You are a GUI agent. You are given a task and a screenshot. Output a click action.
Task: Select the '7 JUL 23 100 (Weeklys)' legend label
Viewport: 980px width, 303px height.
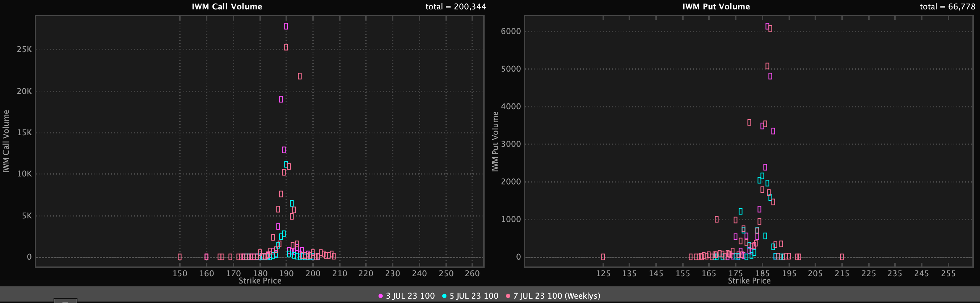click(557, 296)
